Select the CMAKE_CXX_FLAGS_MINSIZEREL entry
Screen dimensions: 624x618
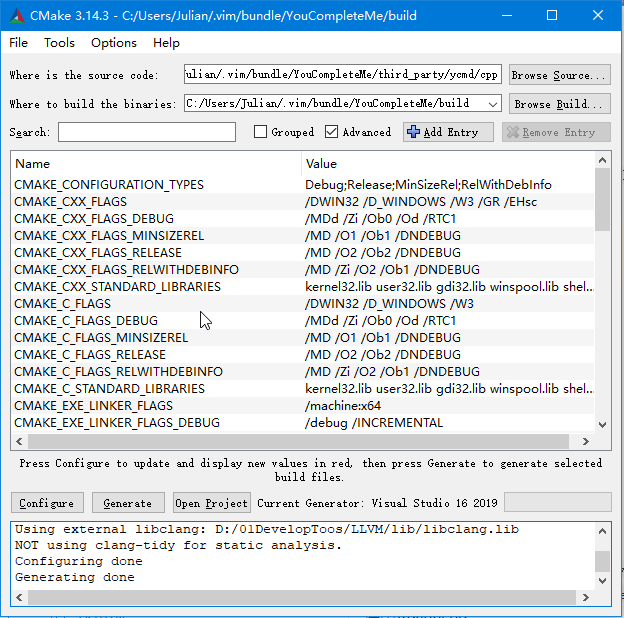[109, 236]
